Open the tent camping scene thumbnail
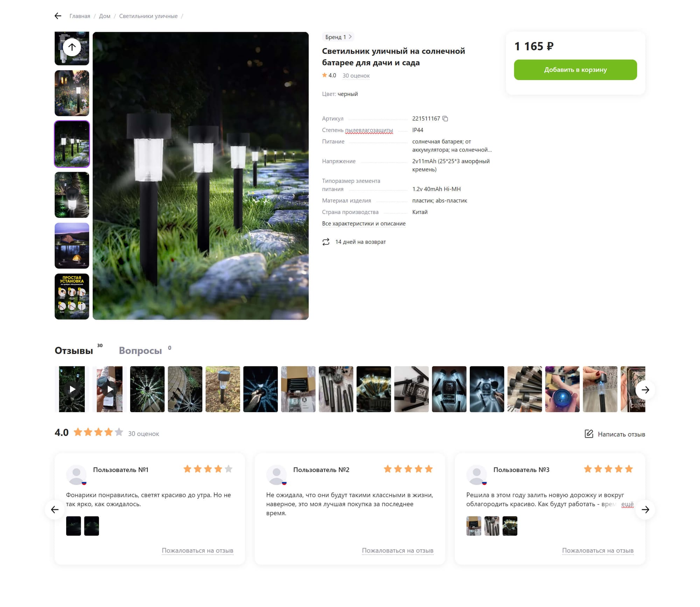Image resolution: width=700 pixels, height=607 pixels. coord(72,246)
